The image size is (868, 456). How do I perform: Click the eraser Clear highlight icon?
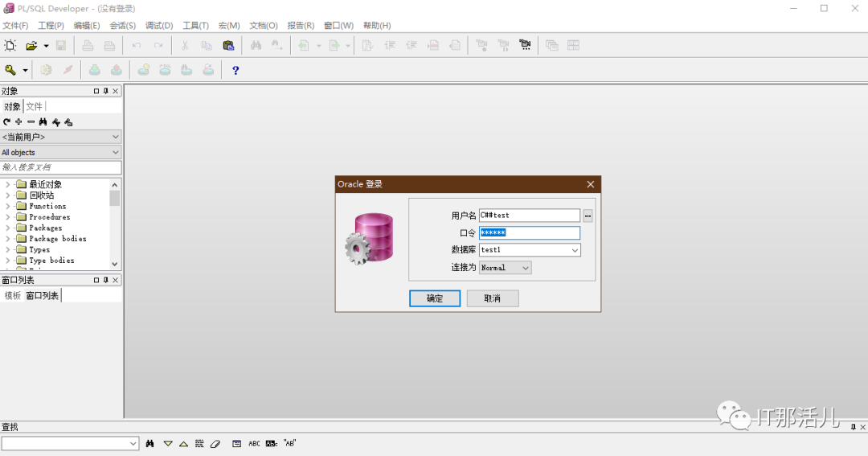215,443
